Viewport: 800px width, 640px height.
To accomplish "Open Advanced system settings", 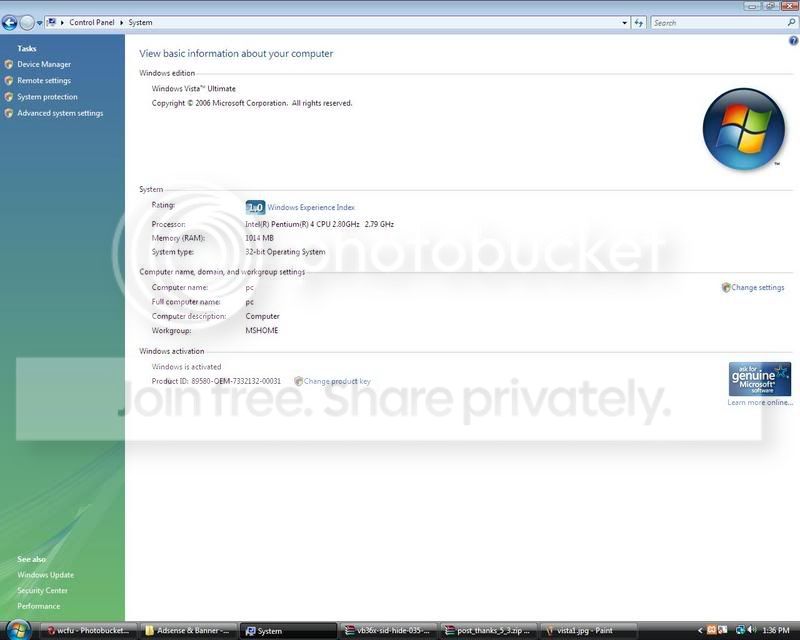I will point(60,113).
